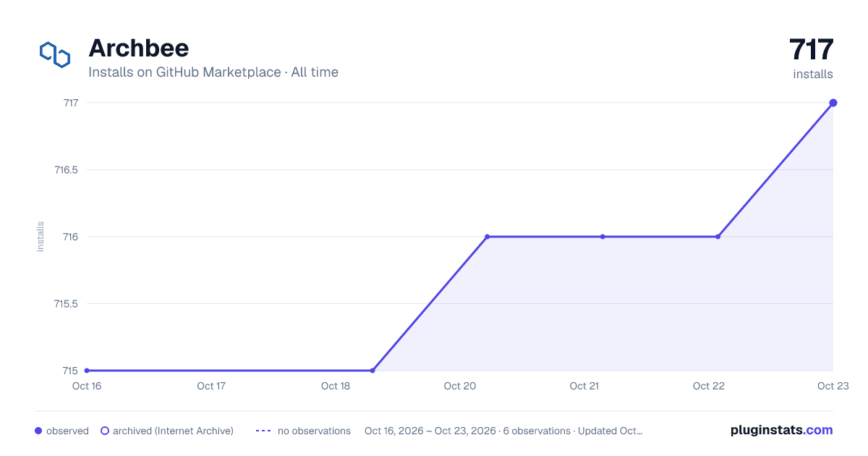868x456 pixels.
Task: Click the 'Installs on GitHub Marketplace · All time' subtitle
Action: [213, 72]
